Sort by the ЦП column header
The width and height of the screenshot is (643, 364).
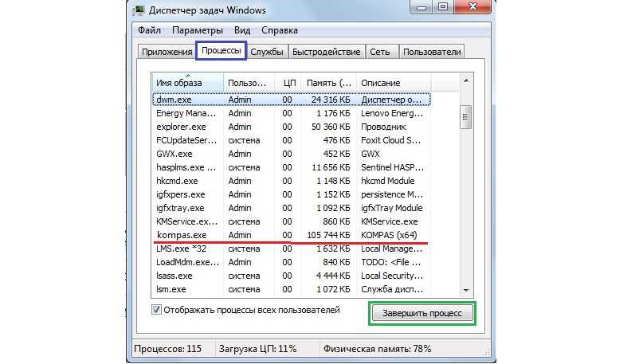pos(289,83)
